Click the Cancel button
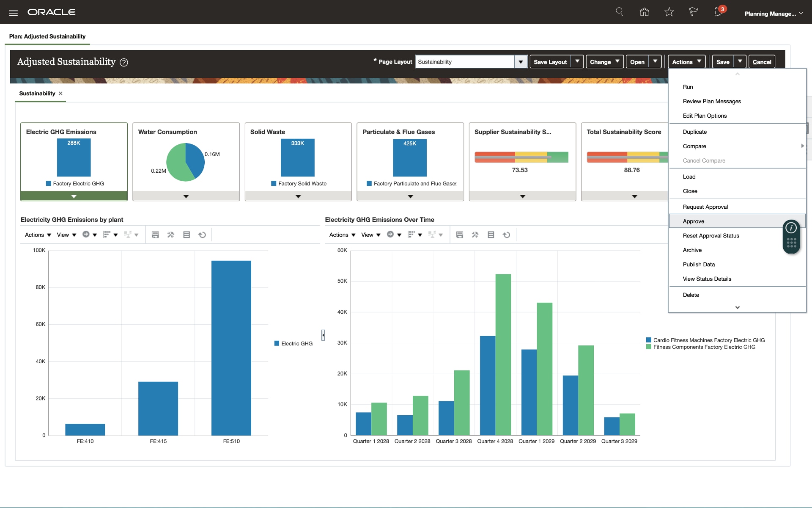 tap(762, 62)
